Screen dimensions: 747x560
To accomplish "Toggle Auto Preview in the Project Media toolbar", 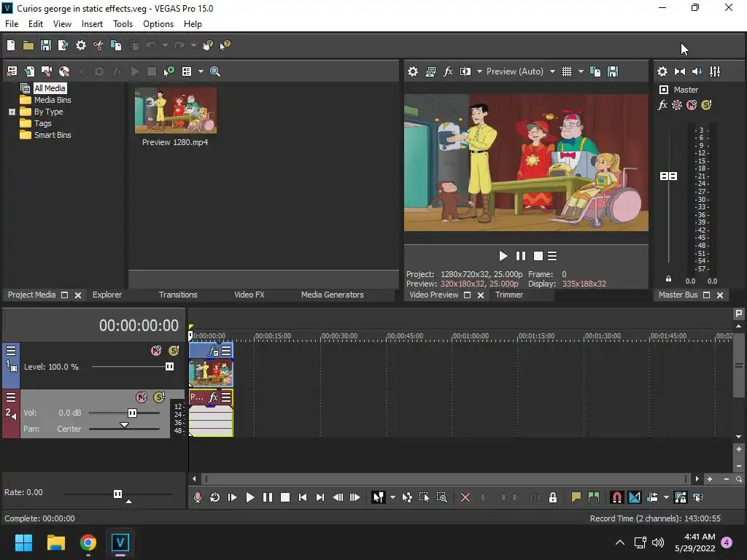I will point(169,71).
